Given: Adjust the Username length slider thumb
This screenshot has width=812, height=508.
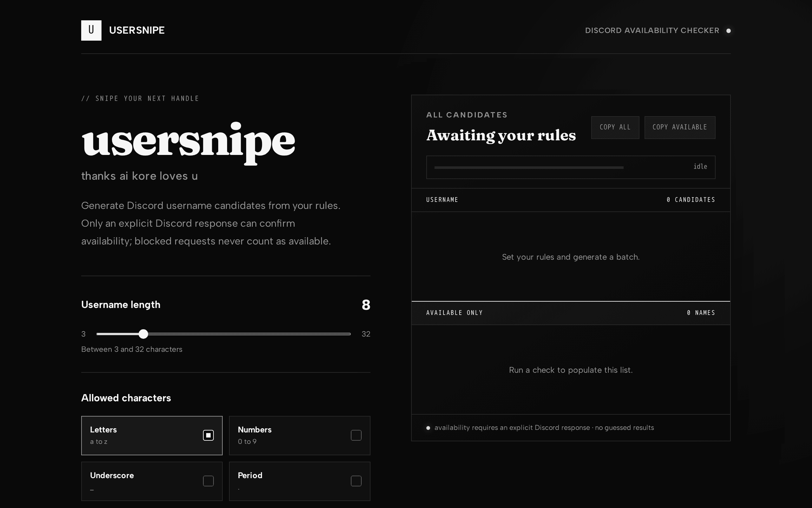Looking at the screenshot, I should 143,334.
